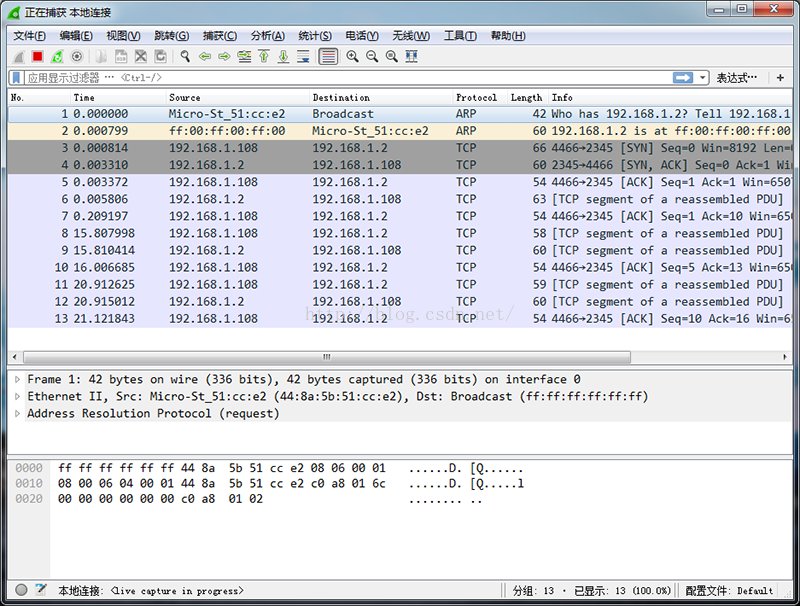This screenshot has height=606, width=800.
Task: Click the go to specified packet icon
Action: 244,57
